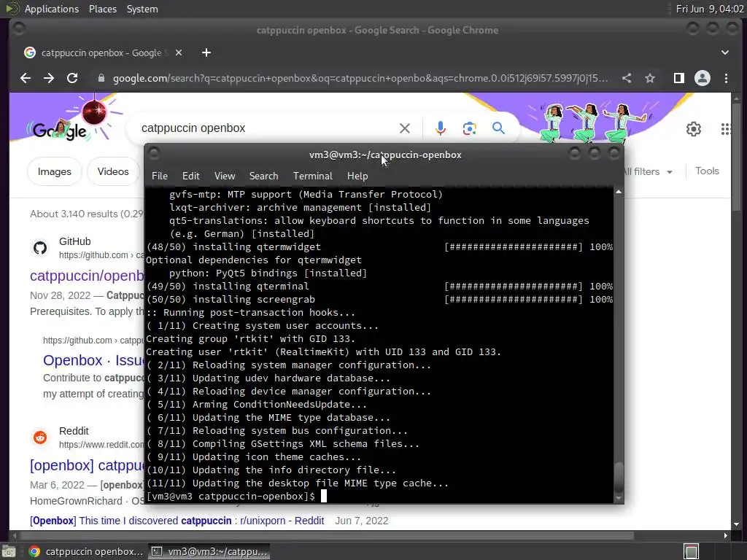Image resolution: width=747 pixels, height=560 pixels.
Task: Click show desktop icon in panel
Action: click(x=8, y=551)
